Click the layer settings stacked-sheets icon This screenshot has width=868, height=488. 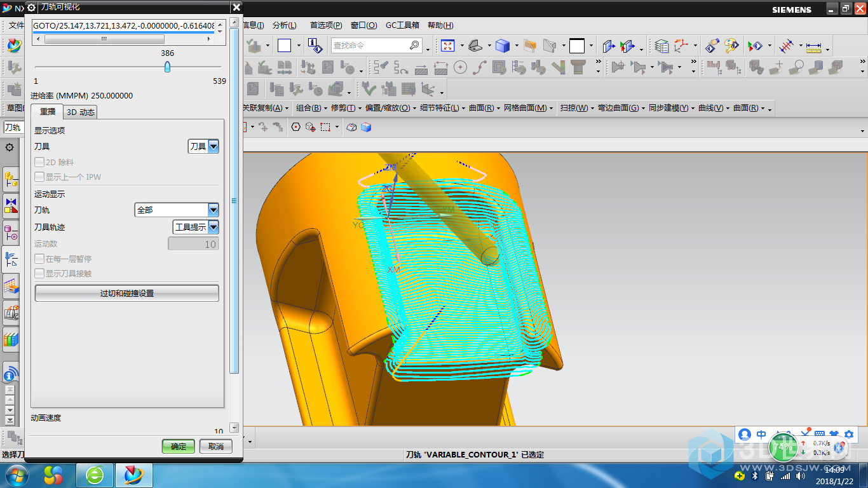coord(661,46)
